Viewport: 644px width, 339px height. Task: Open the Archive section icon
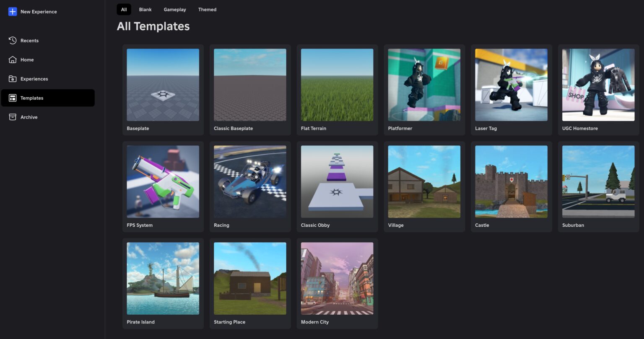click(13, 117)
